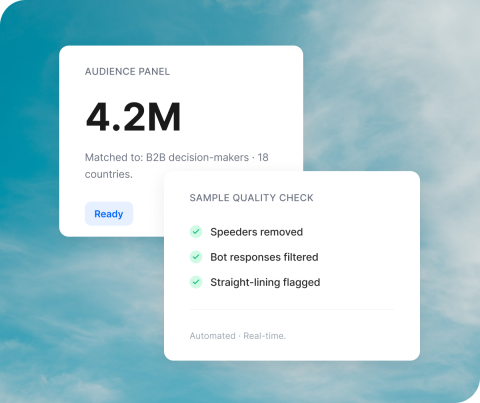Click the Straight-lining flagged label
This screenshot has width=480, height=403.
click(265, 282)
